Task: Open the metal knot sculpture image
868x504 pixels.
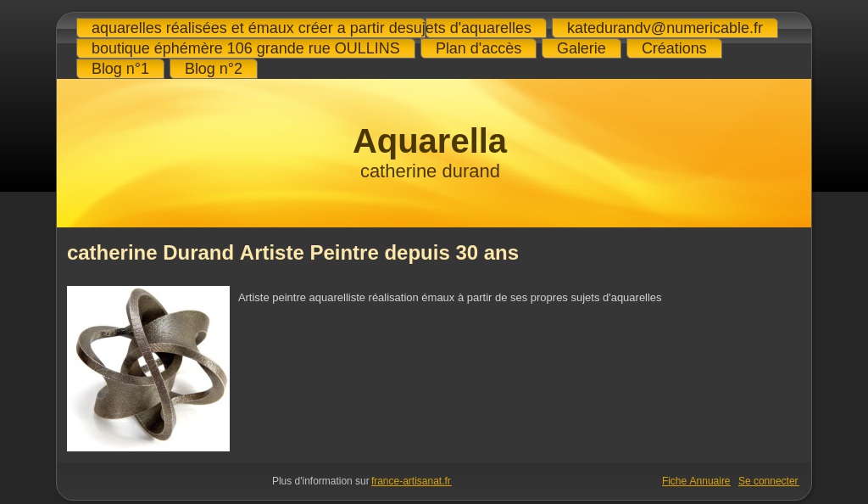Action: (x=148, y=368)
